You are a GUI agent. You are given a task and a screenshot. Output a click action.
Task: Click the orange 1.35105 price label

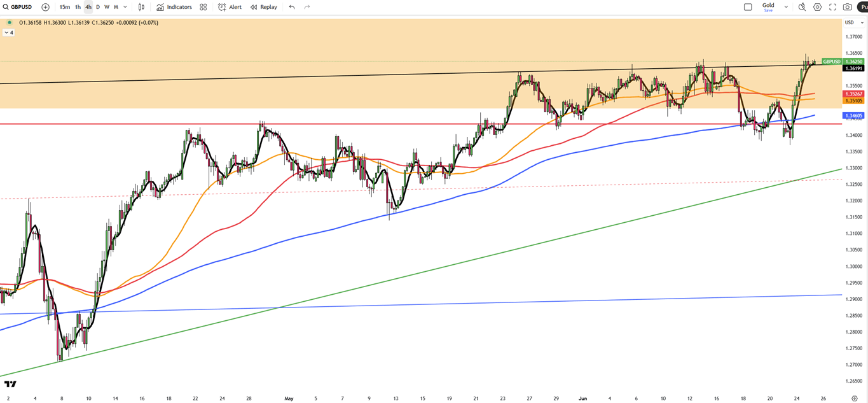coord(852,101)
